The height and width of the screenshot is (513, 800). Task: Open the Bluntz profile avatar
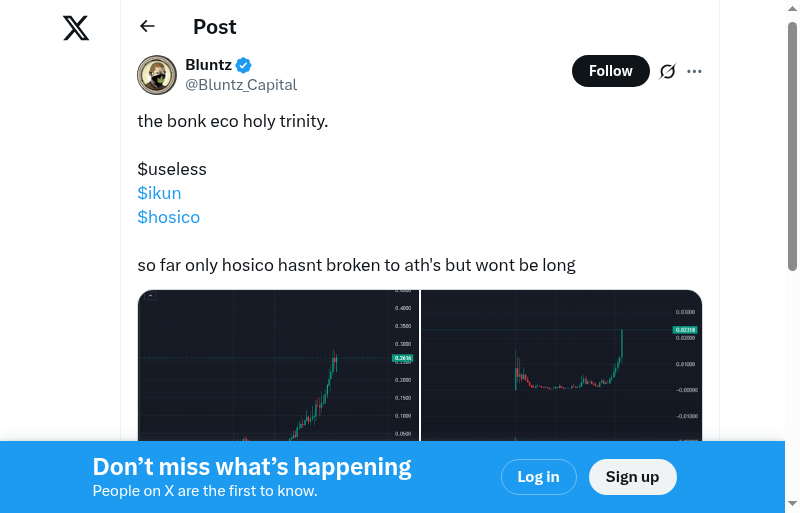[157, 75]
